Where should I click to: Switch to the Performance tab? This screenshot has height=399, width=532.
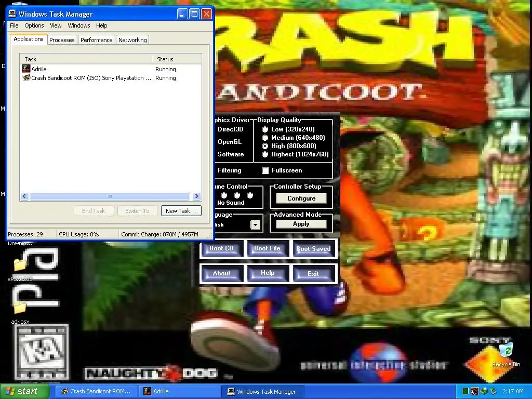click(96, 40)
